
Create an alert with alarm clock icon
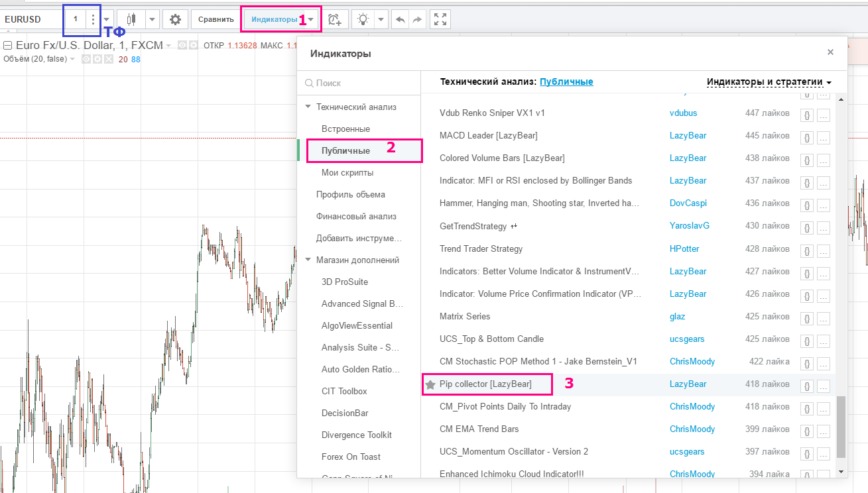336,19
